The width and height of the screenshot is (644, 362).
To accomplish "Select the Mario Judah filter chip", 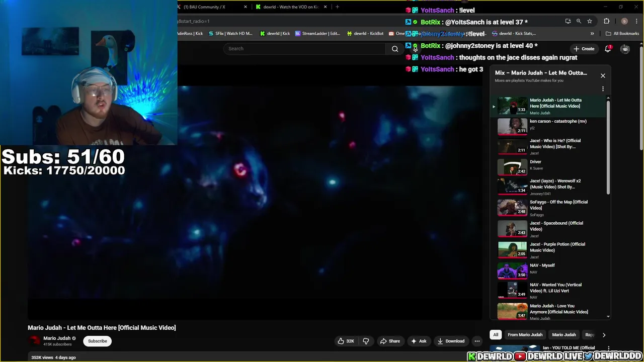I will pos(563,335).
